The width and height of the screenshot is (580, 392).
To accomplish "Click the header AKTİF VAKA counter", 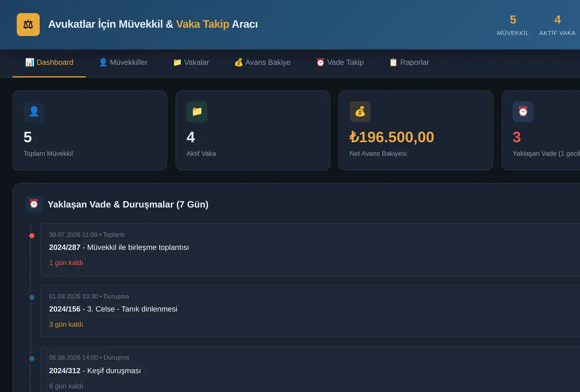I will coord(557,26).
